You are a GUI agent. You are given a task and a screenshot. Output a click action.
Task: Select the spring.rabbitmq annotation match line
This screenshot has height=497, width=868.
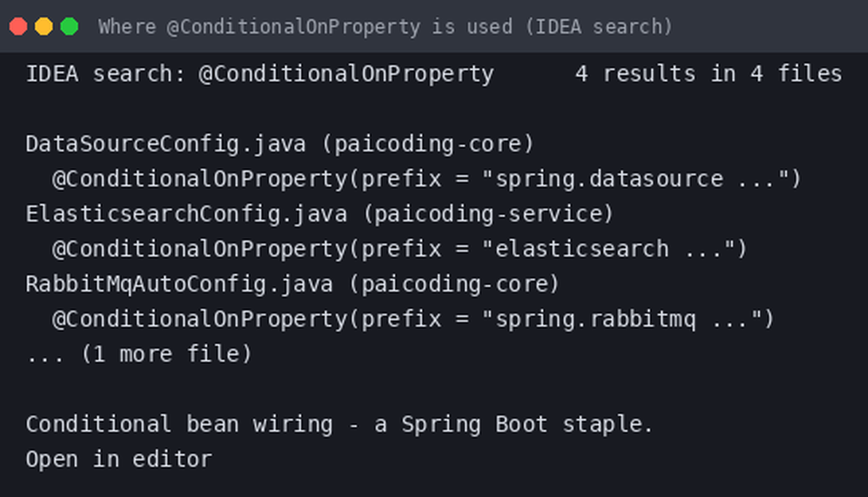412,319
